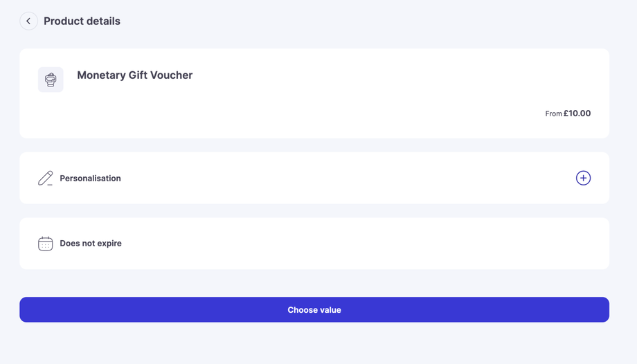Click the word From before the price
The height and width of the screenshot is (364, 637).
(x=553, y=114)
